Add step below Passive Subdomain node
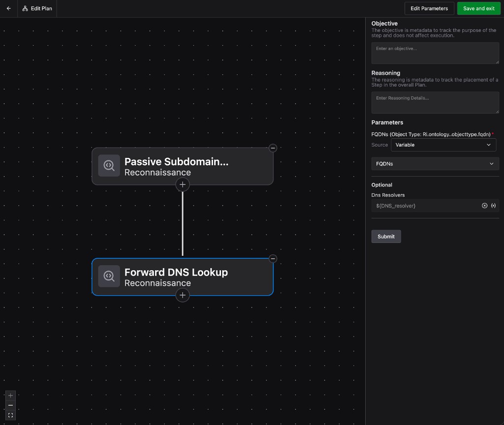 pos(183,185)
